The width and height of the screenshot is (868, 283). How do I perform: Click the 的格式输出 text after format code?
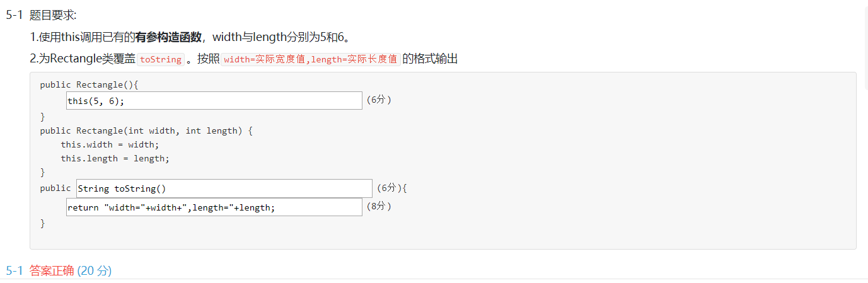430,59
